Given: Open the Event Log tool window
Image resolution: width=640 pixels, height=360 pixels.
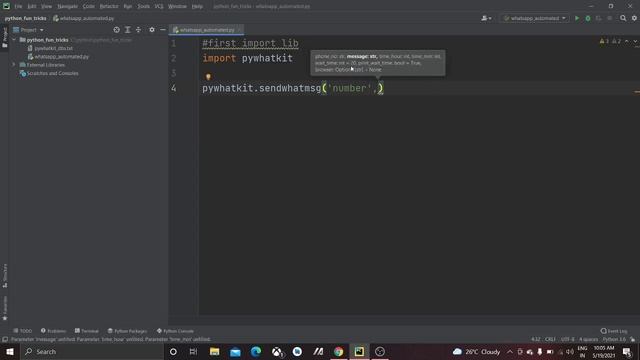Looking at the screenshot, I should (x=614, y=331).
